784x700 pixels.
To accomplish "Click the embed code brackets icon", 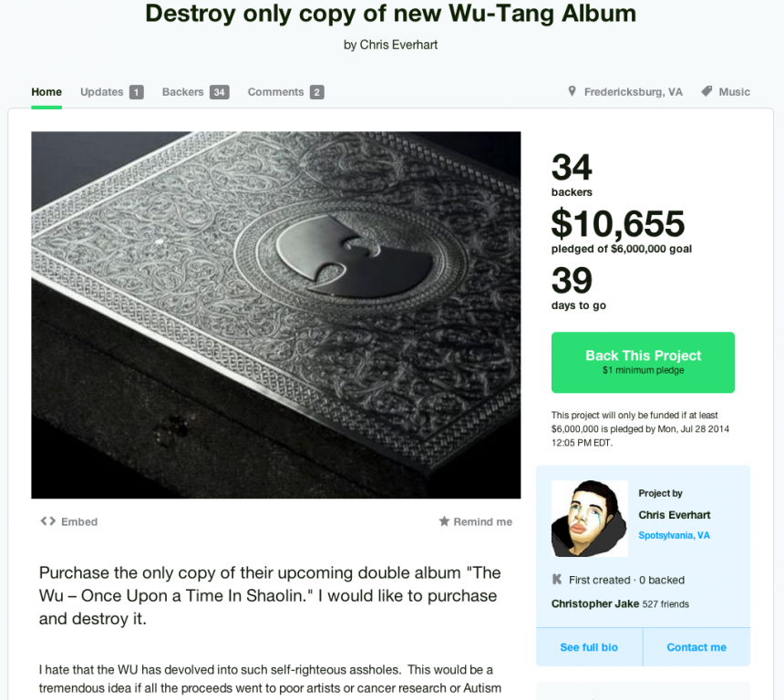I will tap(48, 521).
